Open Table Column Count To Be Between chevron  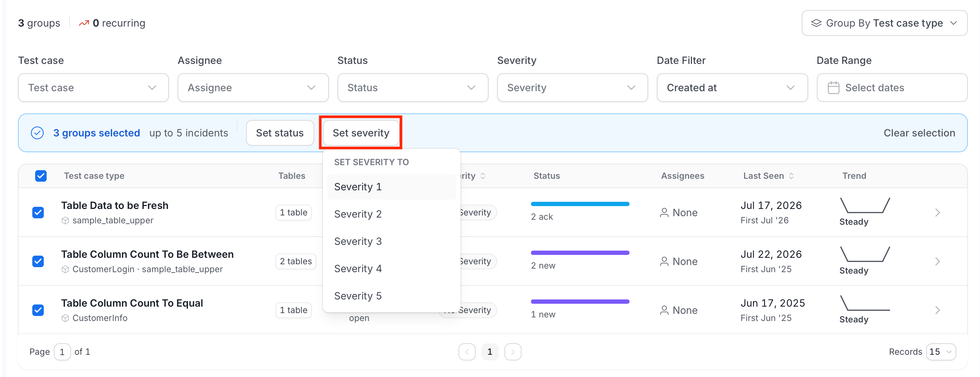[x=937, y=261]
